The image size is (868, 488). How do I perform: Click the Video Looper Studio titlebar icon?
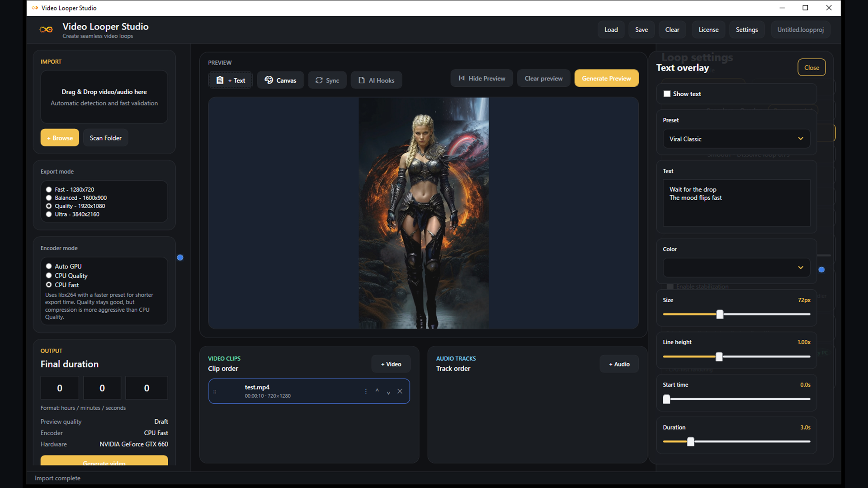click(x=35, y=8)
